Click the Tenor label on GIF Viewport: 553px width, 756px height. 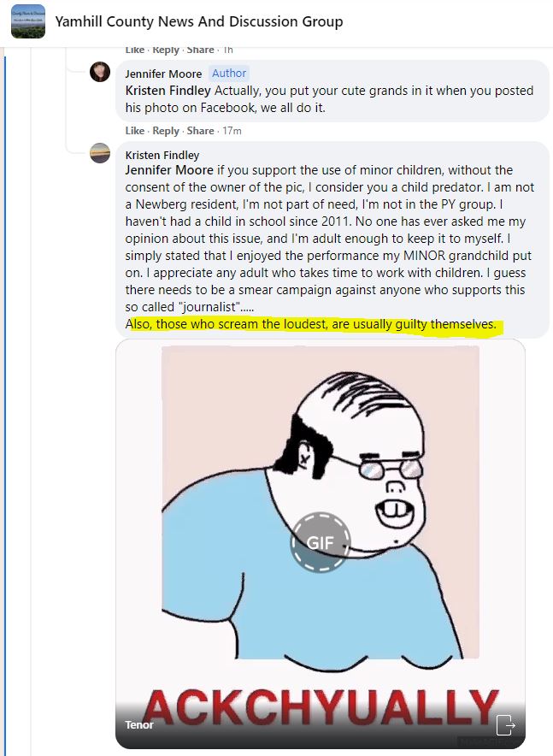click(138, 724)
